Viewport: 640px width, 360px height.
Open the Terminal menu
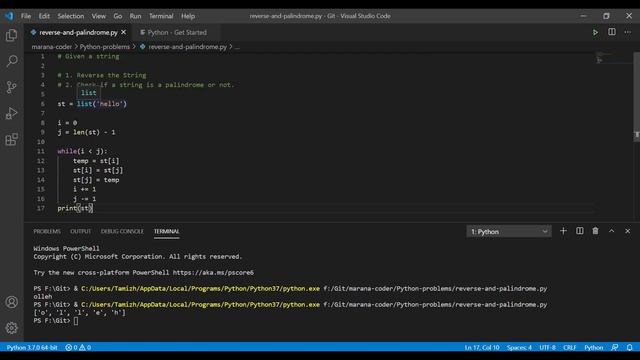(161, 16)
